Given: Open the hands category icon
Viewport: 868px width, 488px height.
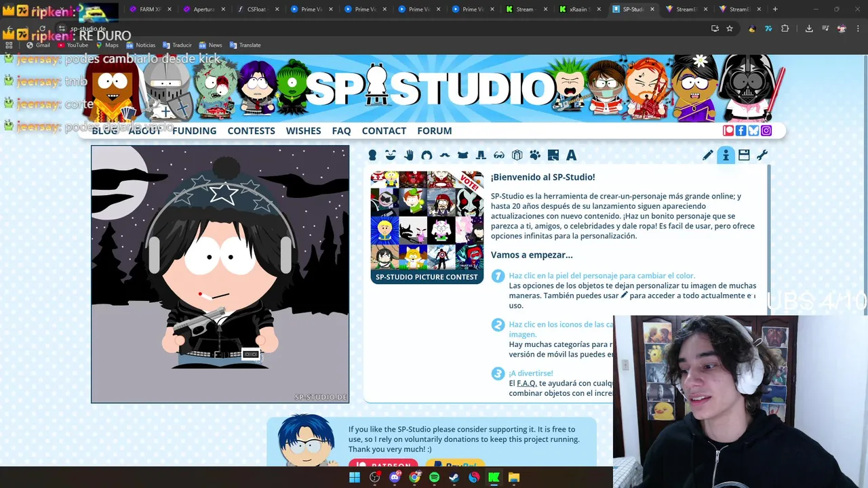Looking at the screenshot, I should click(x=409, y=155).
